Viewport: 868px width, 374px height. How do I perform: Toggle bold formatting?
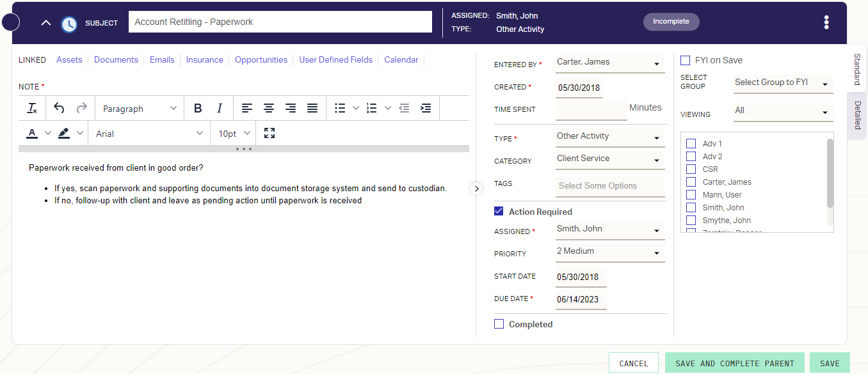pos(198,109)
